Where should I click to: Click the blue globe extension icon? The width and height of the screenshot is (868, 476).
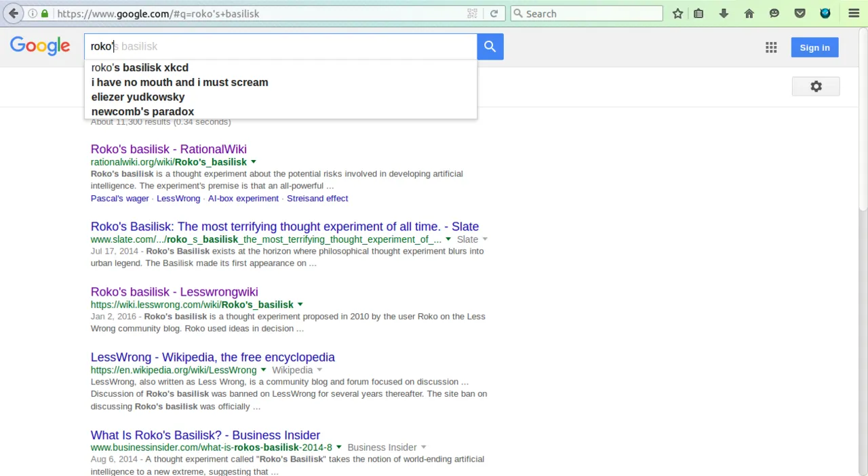click(x=825, y=13)
